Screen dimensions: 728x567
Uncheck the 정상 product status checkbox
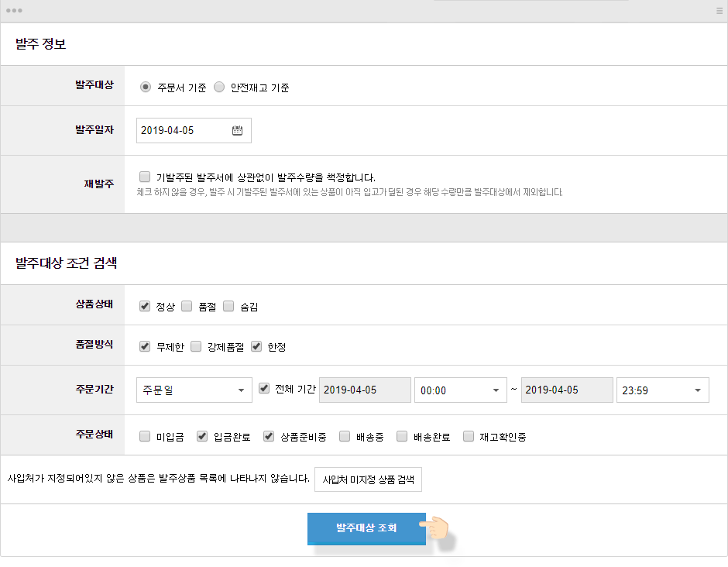145,306
